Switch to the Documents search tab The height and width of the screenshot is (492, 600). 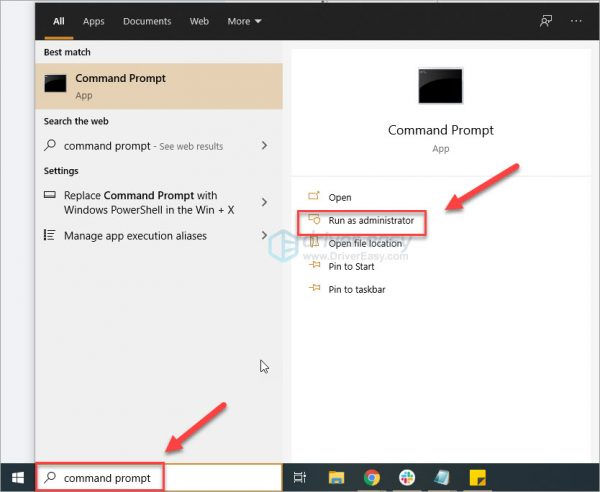(x=146, y=21)
